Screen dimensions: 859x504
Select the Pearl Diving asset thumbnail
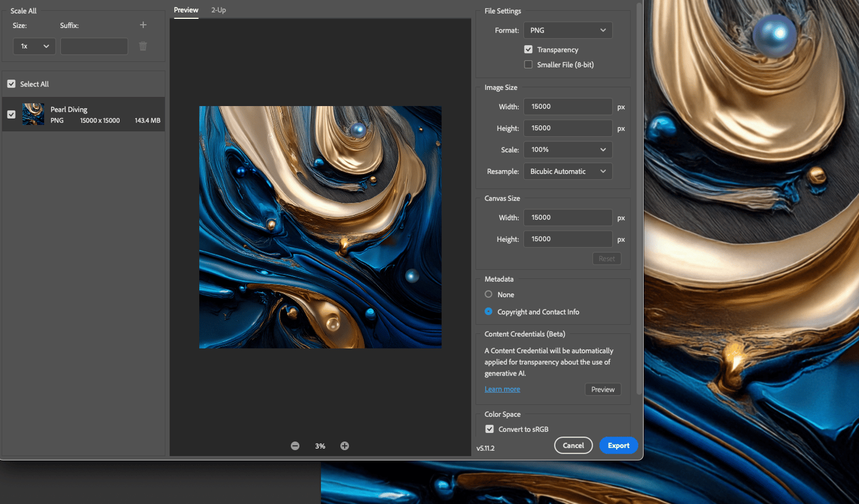pos(33,114)
